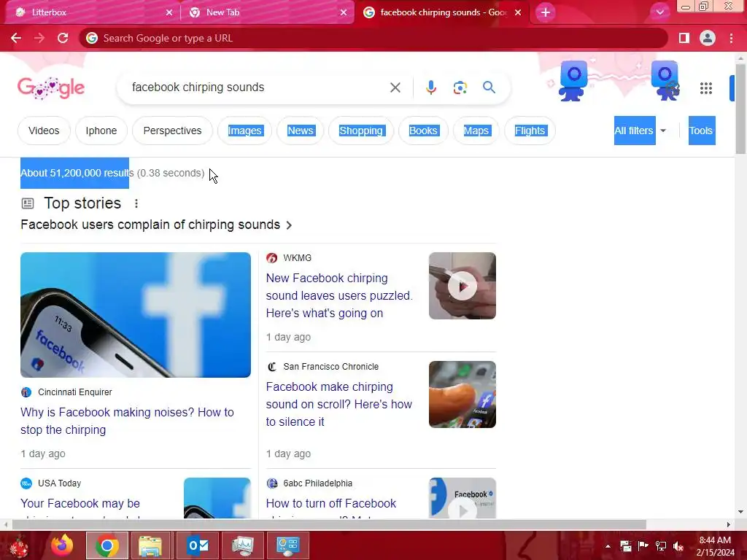Select the Flights filter chip
Screen dimensions: 747x560
tap(530, 131)
